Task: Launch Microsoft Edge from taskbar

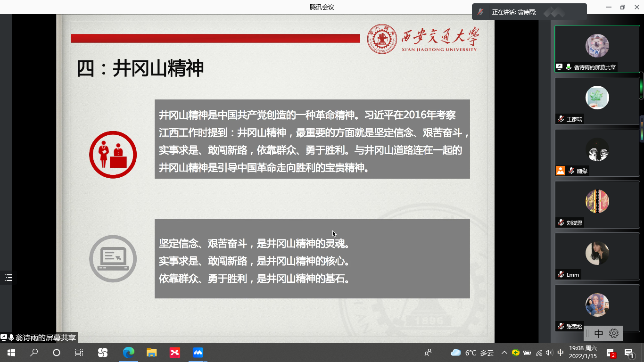Action: pos(128,353)
